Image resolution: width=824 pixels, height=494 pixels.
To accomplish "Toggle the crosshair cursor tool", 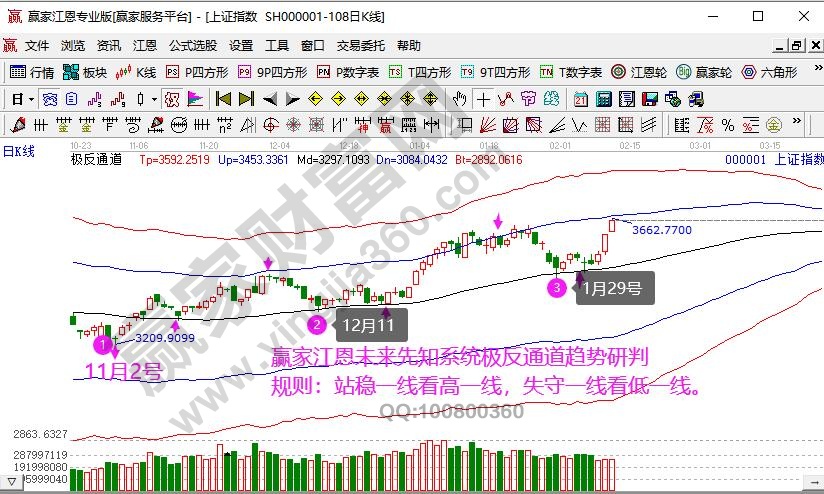I will (483, 99).
